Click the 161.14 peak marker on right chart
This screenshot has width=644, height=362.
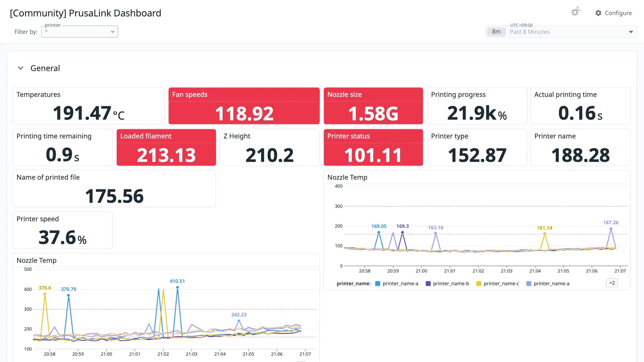click(x=545, y=234)
